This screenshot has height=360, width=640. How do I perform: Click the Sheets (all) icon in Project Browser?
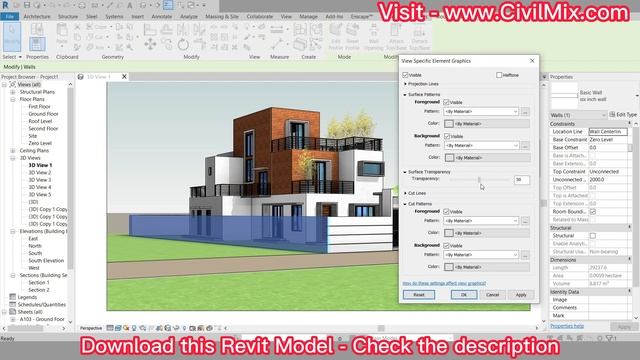click(x=13, y=311)
